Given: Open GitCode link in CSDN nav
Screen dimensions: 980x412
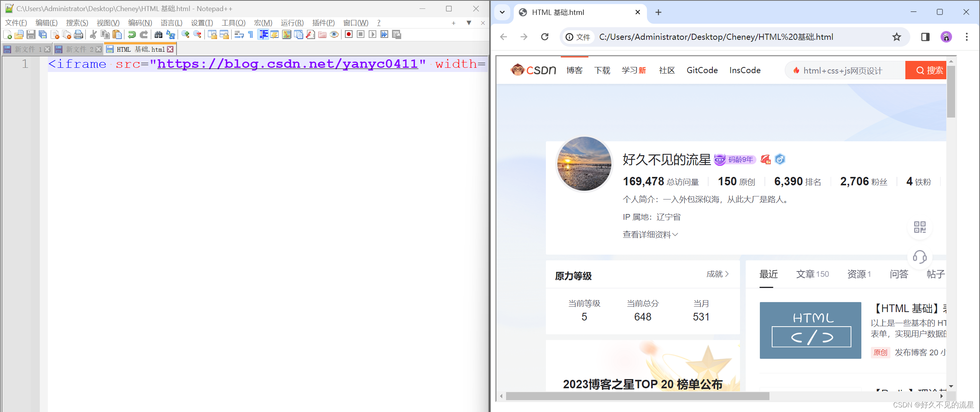Looking at the screenshot, I should [702, 70].
